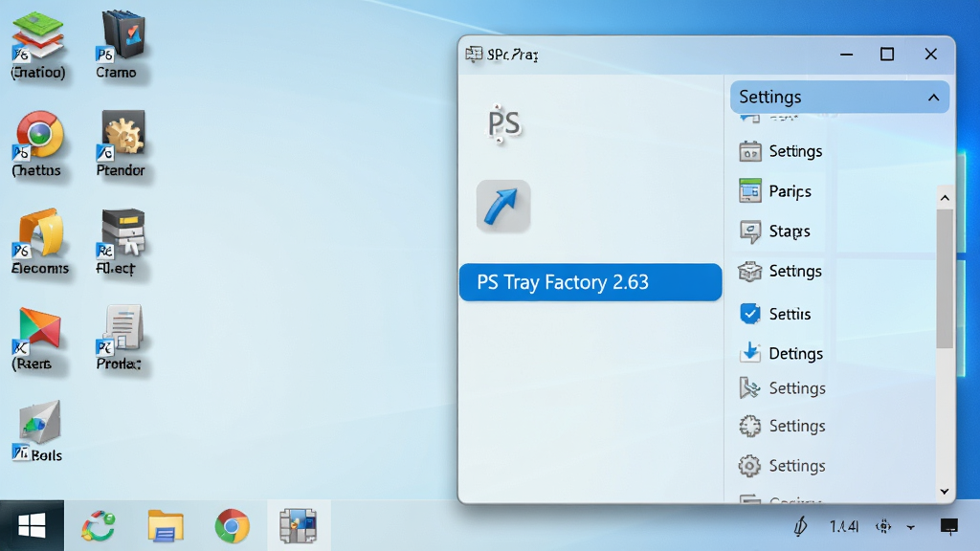Click the Parips window icon
The height and width of the screenshot is (551, 980).
[750, 190]
